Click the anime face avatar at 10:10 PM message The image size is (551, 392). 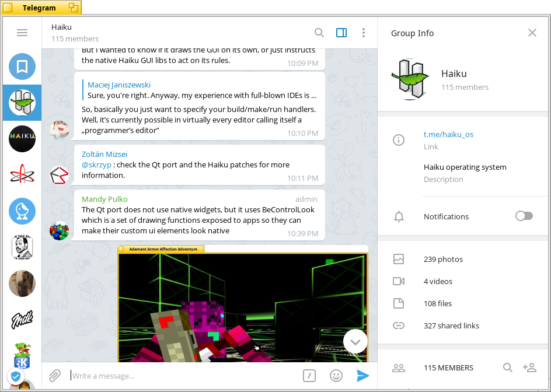pyautogui.click(x=59, y=130)
